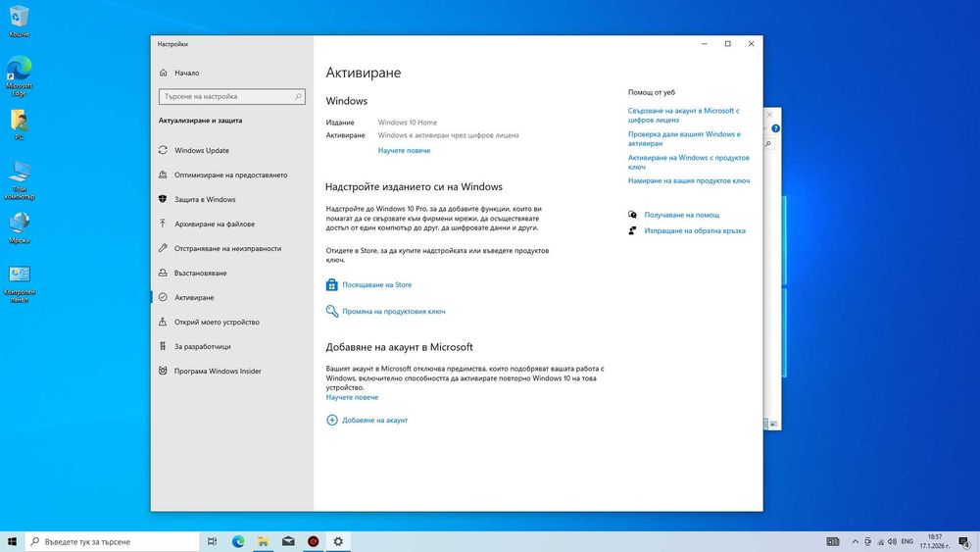Open Task View on the taskbar

pyautogui.click(x=213, y=541)
